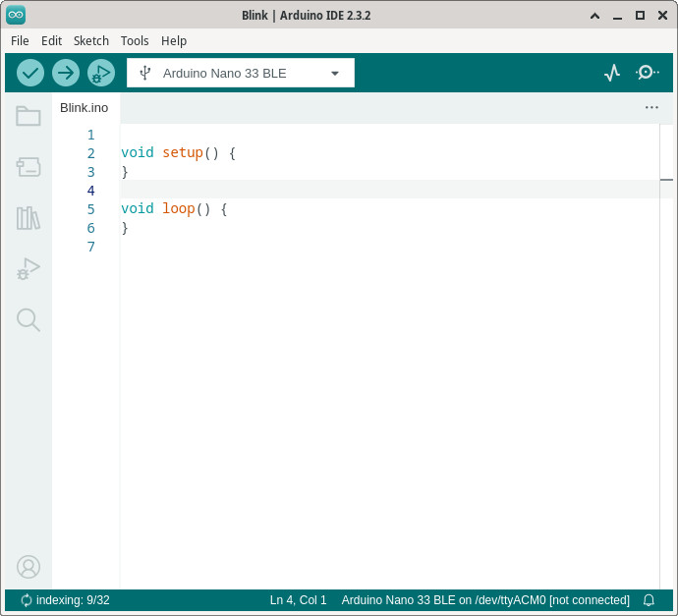Open the File menu
The height and width of the screenshot is (616, 678).
tap(20, 40)
